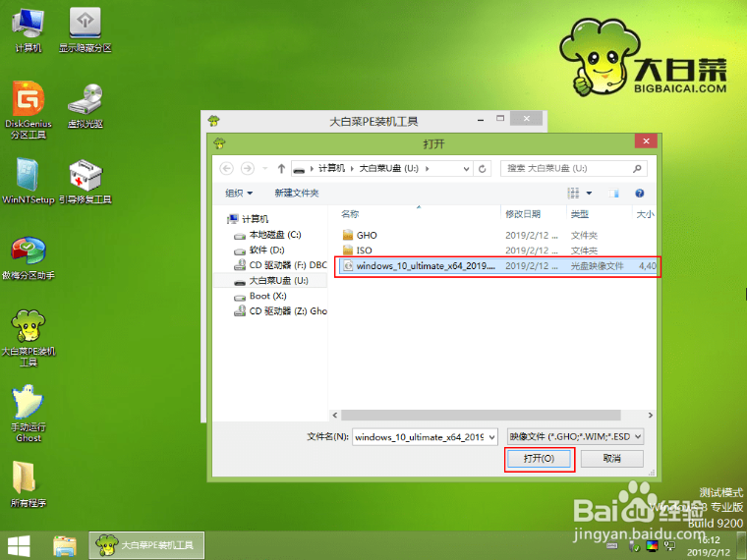Toggle the preview pane icon

(613, 193)
